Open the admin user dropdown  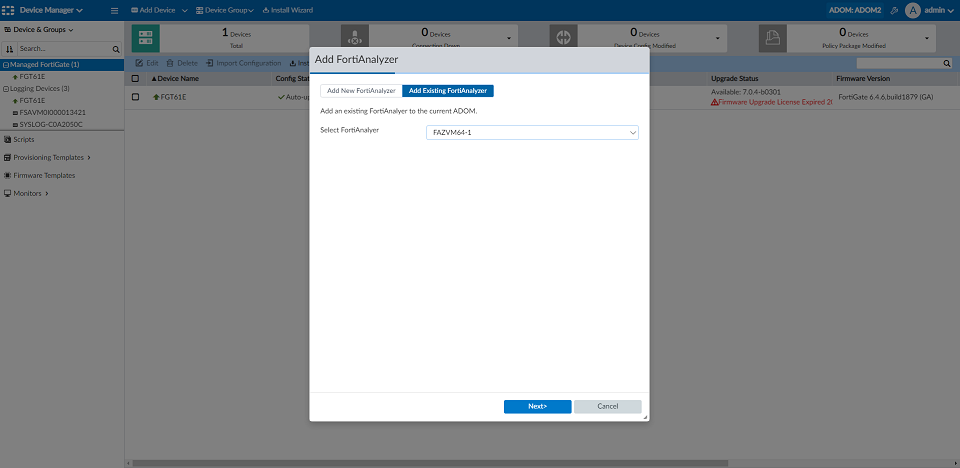click(939, 10)
